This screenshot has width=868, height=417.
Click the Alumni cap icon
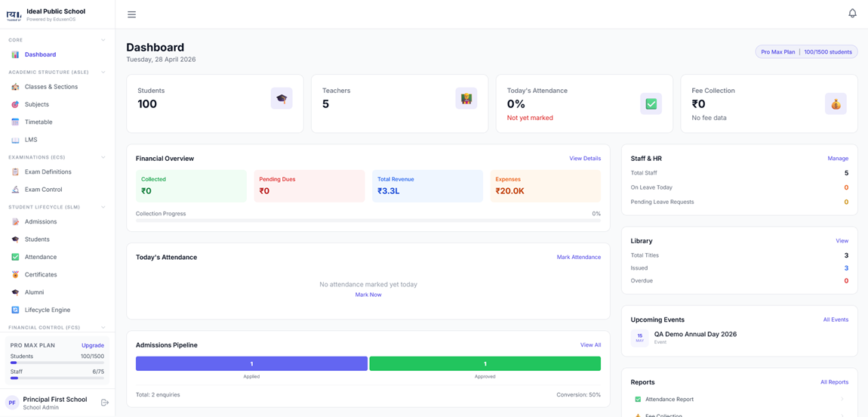(x=15, y=292)
